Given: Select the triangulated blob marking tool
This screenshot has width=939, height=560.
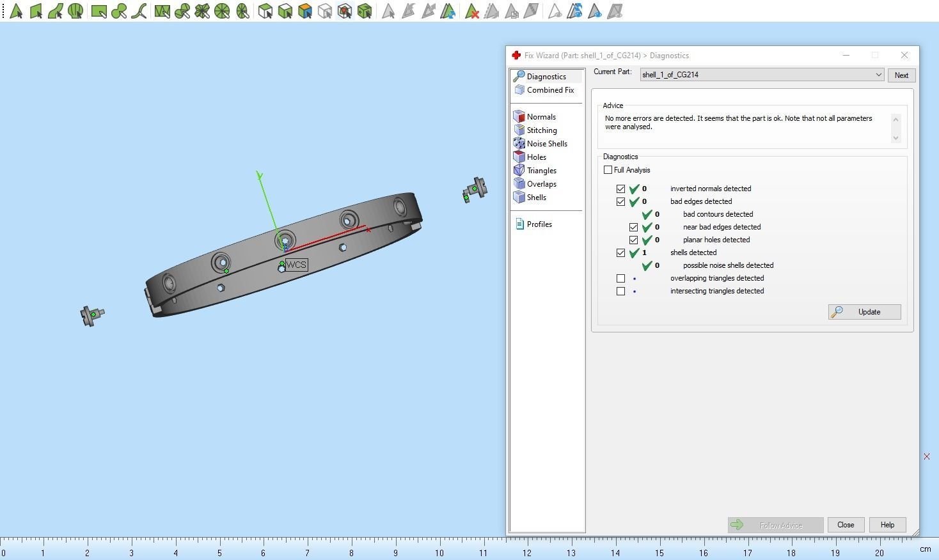Looking at the screenshot, I should pyautogui.click(x=182, y=11).
